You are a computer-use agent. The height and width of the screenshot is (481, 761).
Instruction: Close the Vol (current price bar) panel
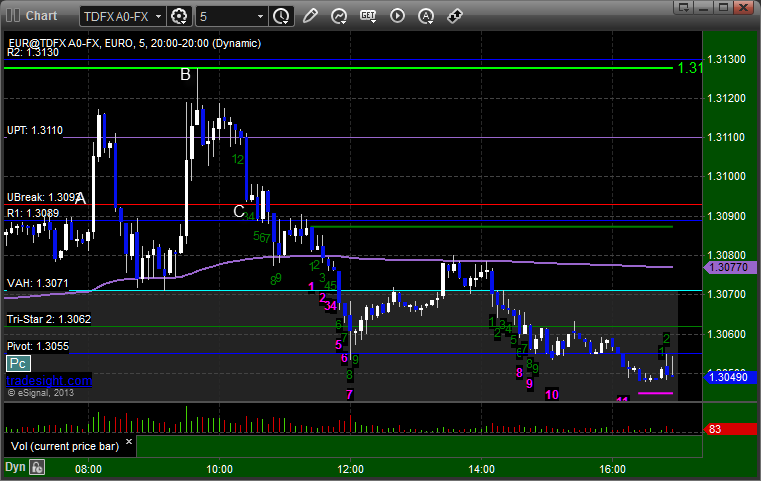click(129, 442)
